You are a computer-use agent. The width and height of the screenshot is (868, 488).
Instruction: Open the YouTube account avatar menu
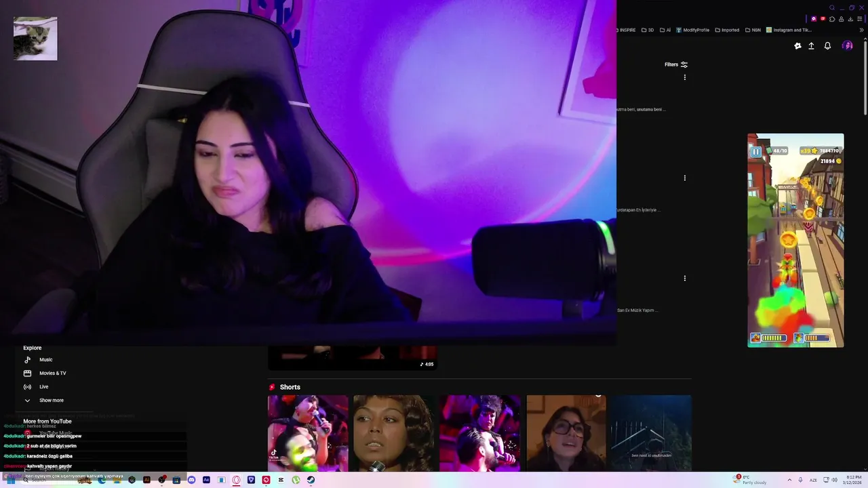point(848,45)
